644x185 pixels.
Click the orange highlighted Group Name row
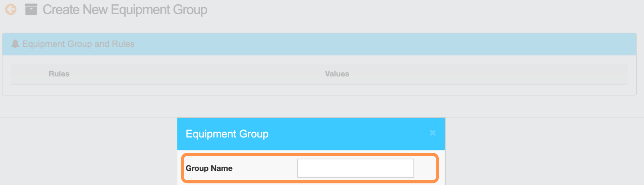[310, 168]
